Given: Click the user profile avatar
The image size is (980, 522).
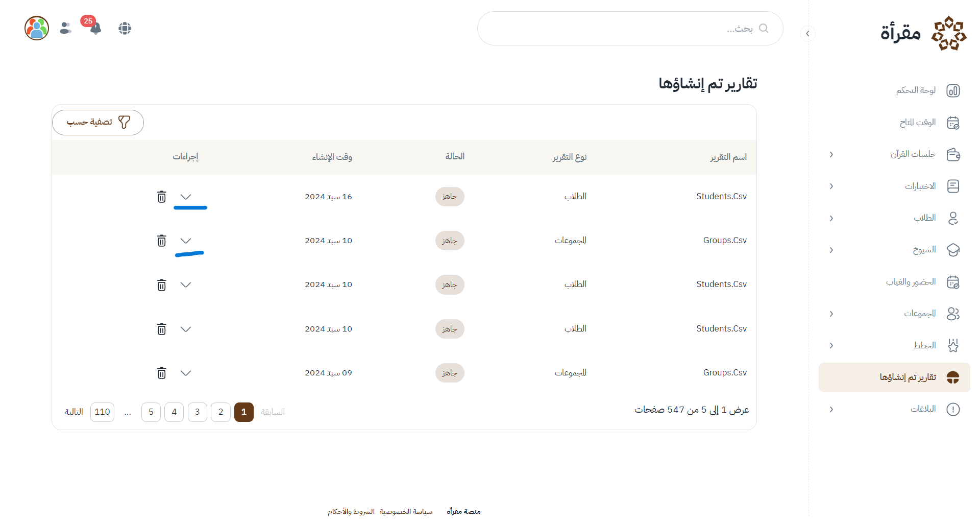Looking at the screenshot, I should click(37, 28).
